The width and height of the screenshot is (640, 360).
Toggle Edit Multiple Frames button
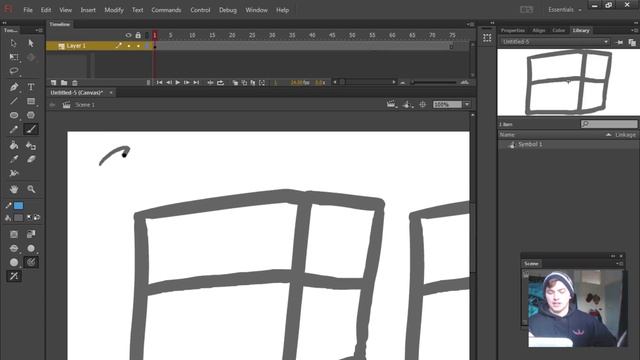(x=253, y=82)
